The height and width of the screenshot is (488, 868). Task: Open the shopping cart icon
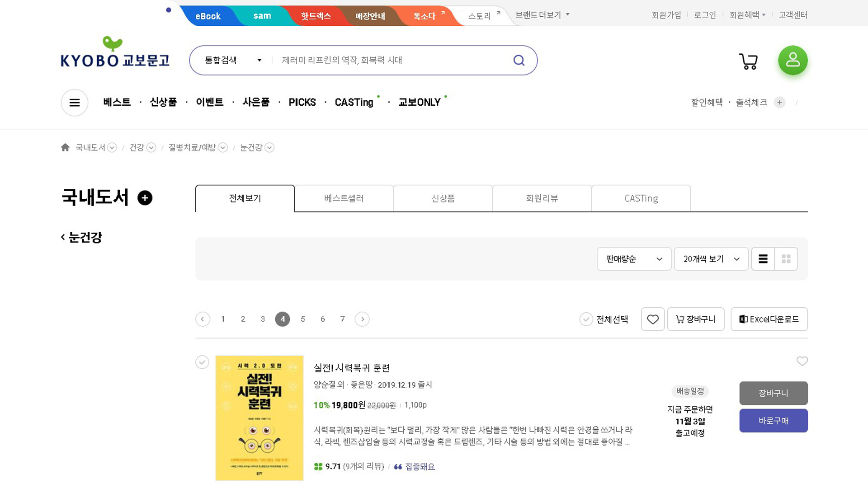pos(748,61)
